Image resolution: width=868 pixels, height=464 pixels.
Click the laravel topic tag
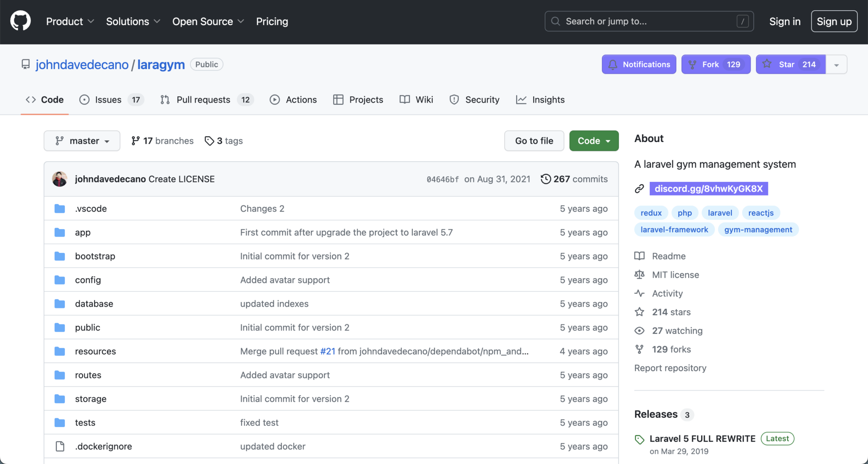point(720,212)
